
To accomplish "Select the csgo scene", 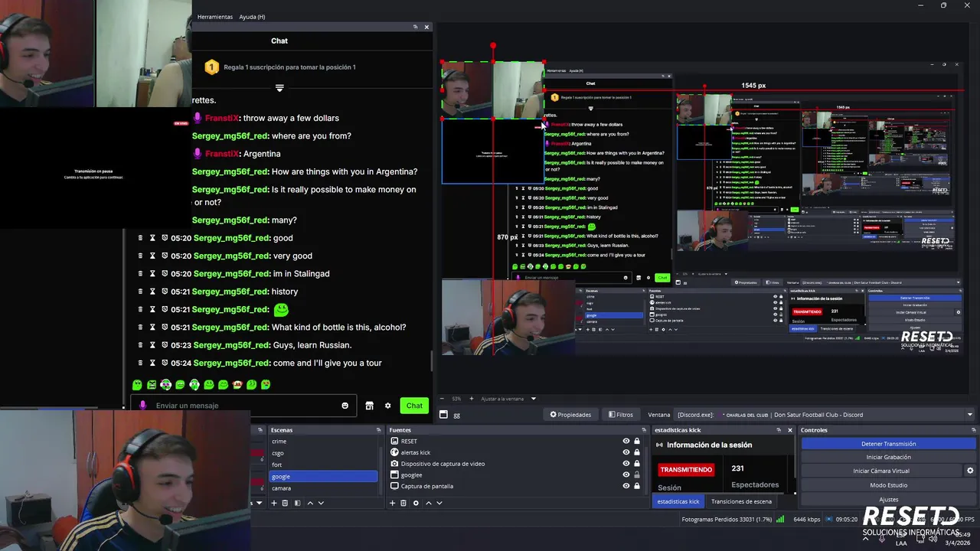I will point(323,453).
